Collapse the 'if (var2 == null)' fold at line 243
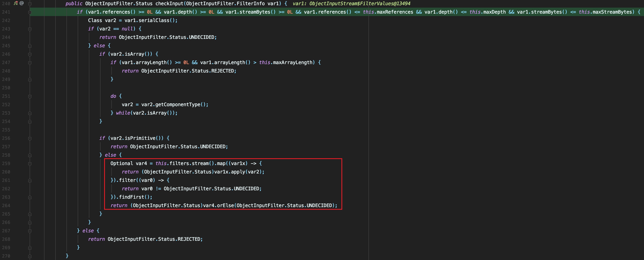This screenshot has height=260, width=644. [30, 29]
